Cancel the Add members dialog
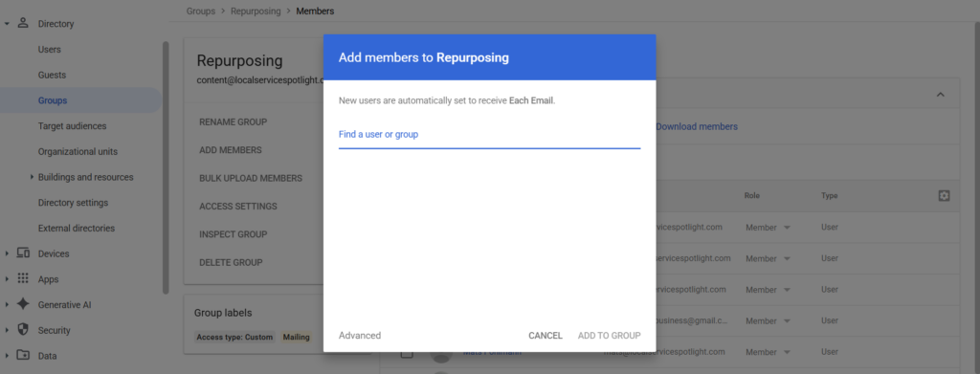Viewport: 980px width, 374px height. [x=545, y=336]
